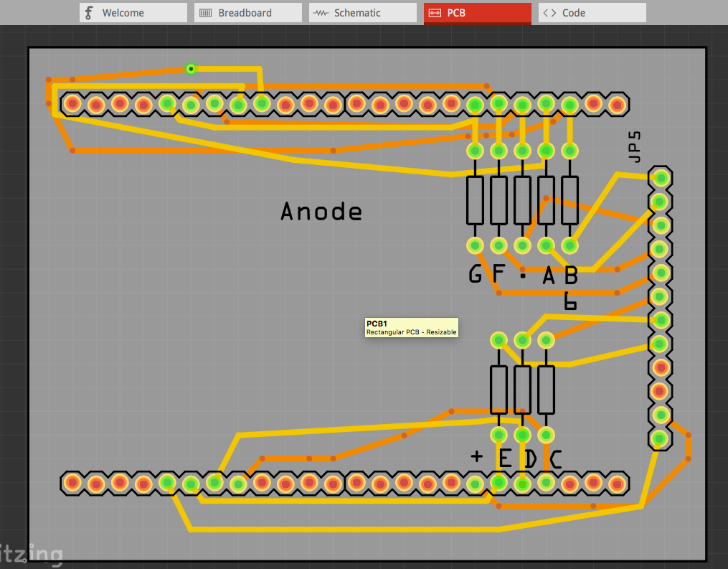The height and width of the screenshot is (569, 728).
Task: Open the Code tab
Action: pyautogui.click(x=592, y=13)
